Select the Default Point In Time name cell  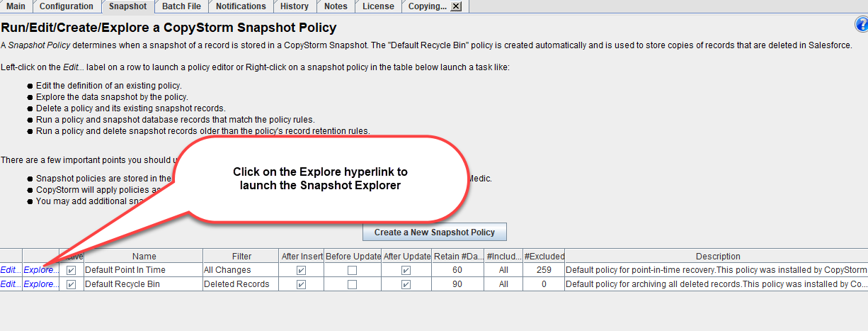pos(143,270)
